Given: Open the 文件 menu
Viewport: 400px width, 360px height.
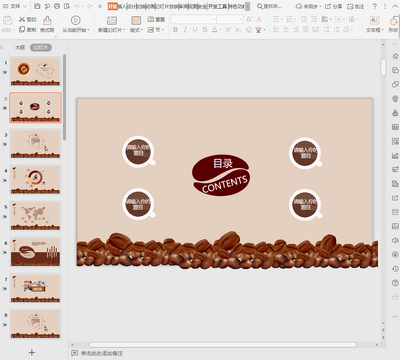Looking at the screenshot, I should coord(14,6).
